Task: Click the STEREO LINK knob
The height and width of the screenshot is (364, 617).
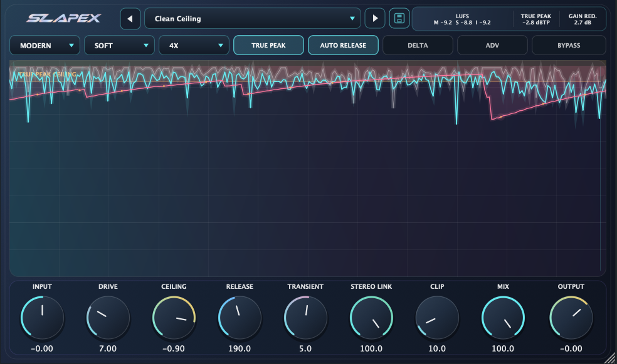Action: coord(371,318)
